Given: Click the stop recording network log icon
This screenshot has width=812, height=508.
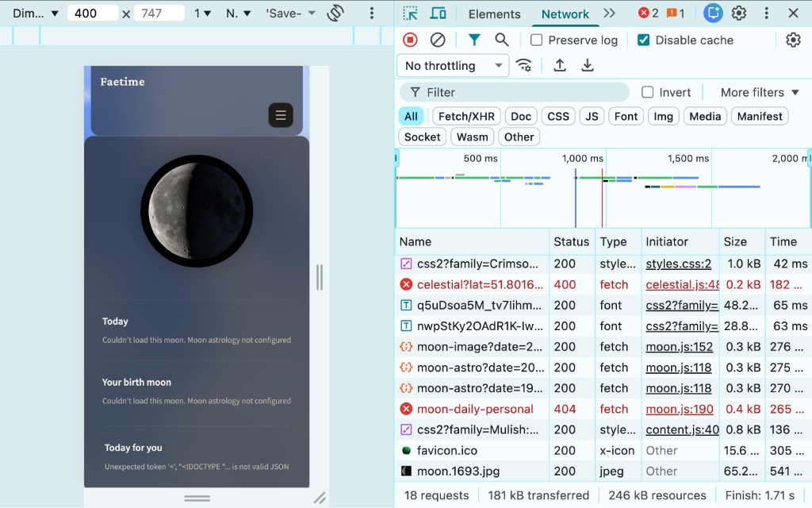Looking at the screenshot, I should coord(410,40).
